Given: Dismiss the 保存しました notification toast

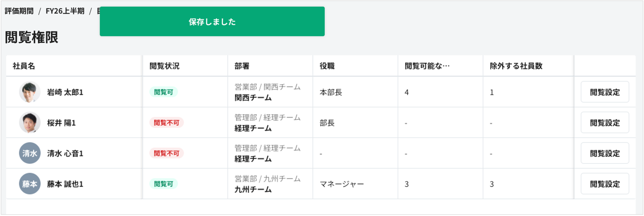Looking at the screenshot, I should tap(212, 22).
